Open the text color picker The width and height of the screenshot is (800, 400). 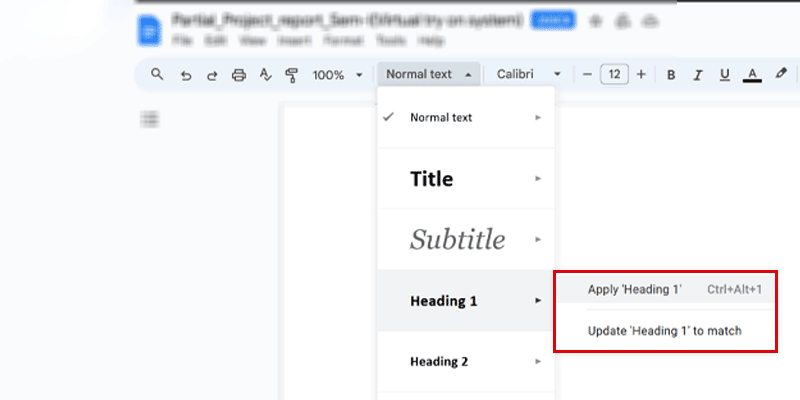click(752, 75)
